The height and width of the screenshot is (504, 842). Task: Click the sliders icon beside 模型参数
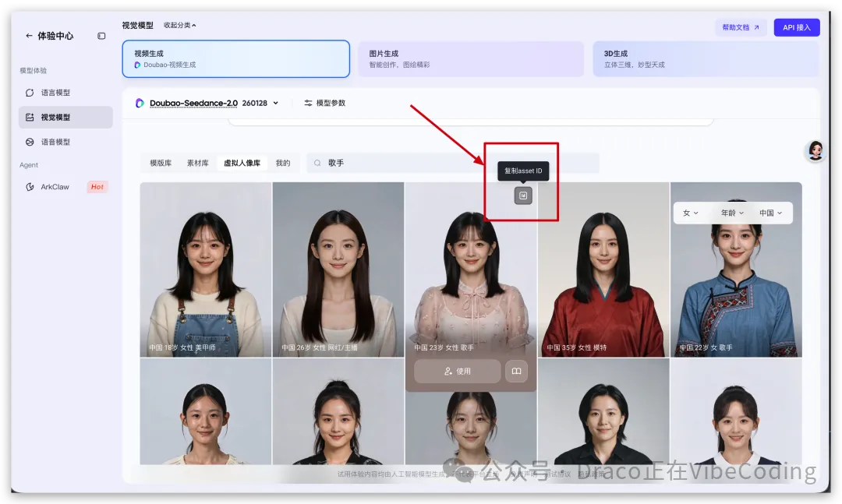click(308, 103)
